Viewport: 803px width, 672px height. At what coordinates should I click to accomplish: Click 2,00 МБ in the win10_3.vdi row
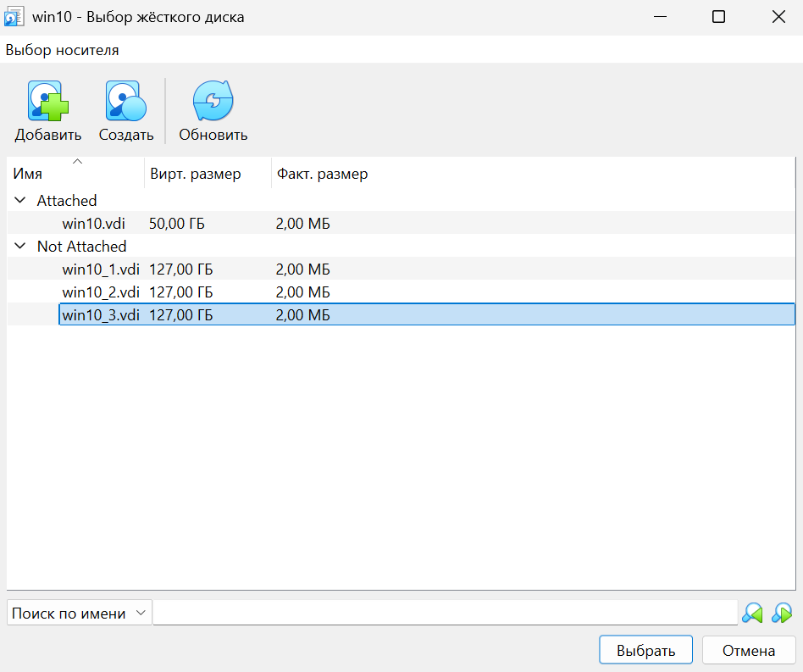pyautogui.click(x=302, y=315)
